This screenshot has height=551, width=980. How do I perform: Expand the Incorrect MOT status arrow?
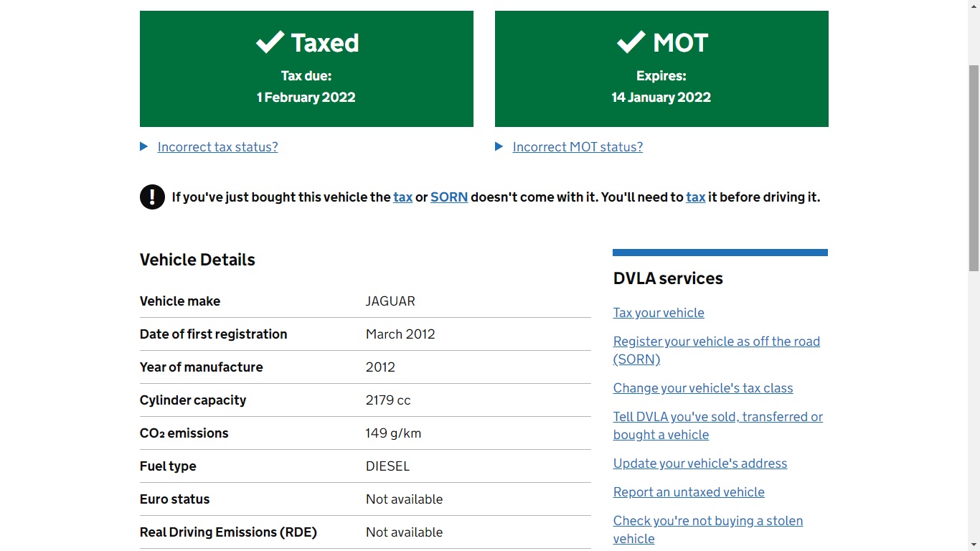coord(499,147)
